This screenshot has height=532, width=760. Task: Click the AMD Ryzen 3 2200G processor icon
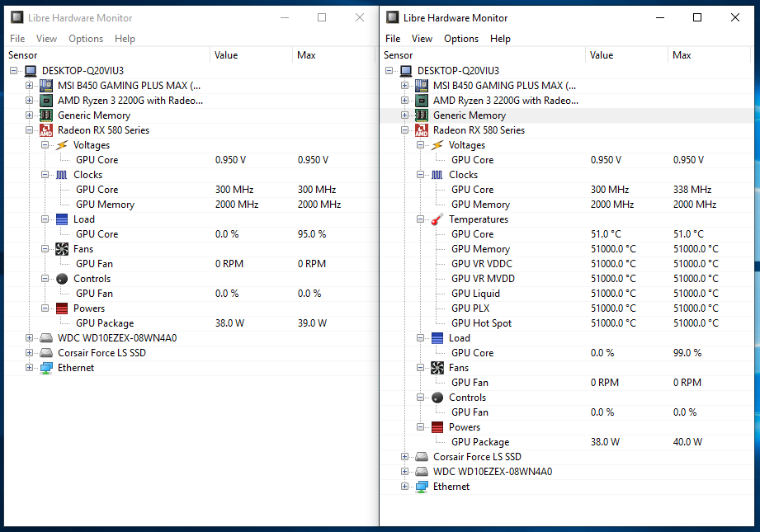pos(46,100)
